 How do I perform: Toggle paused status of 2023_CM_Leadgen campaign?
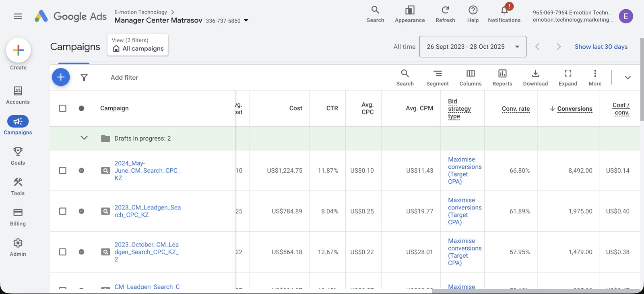coord(81,211)
